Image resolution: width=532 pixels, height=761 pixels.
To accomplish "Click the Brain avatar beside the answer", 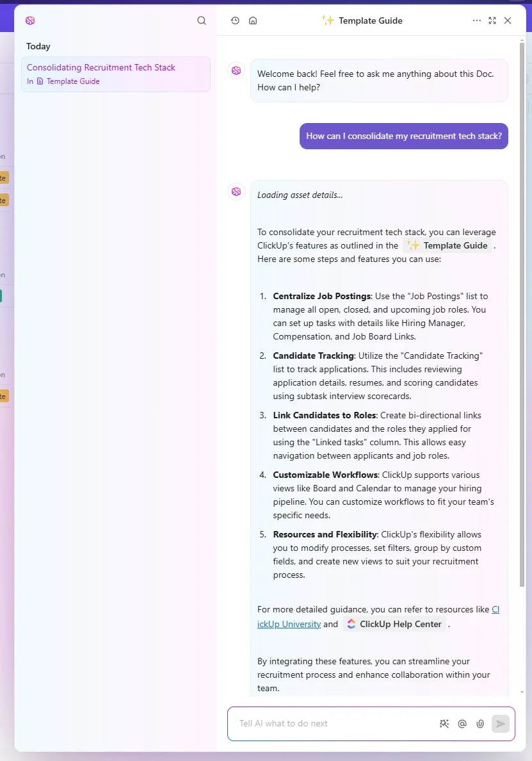I will coord(236,192).
